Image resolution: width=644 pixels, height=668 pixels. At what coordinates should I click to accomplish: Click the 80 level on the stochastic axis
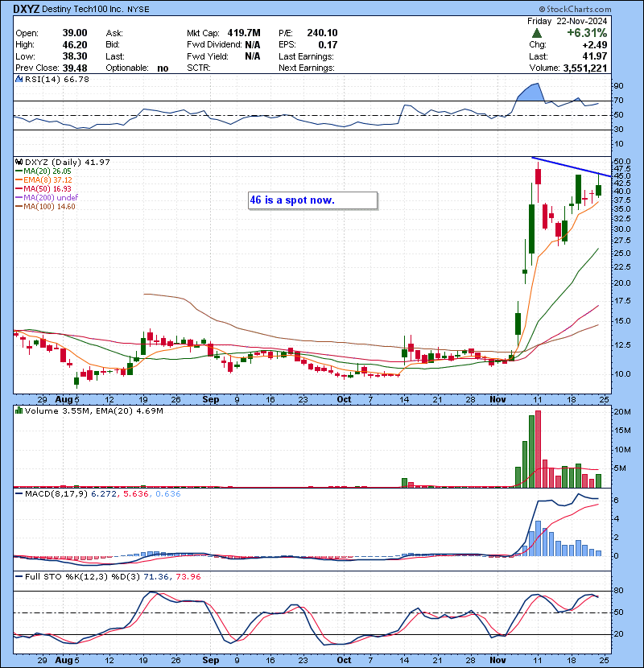pos(618,591)
